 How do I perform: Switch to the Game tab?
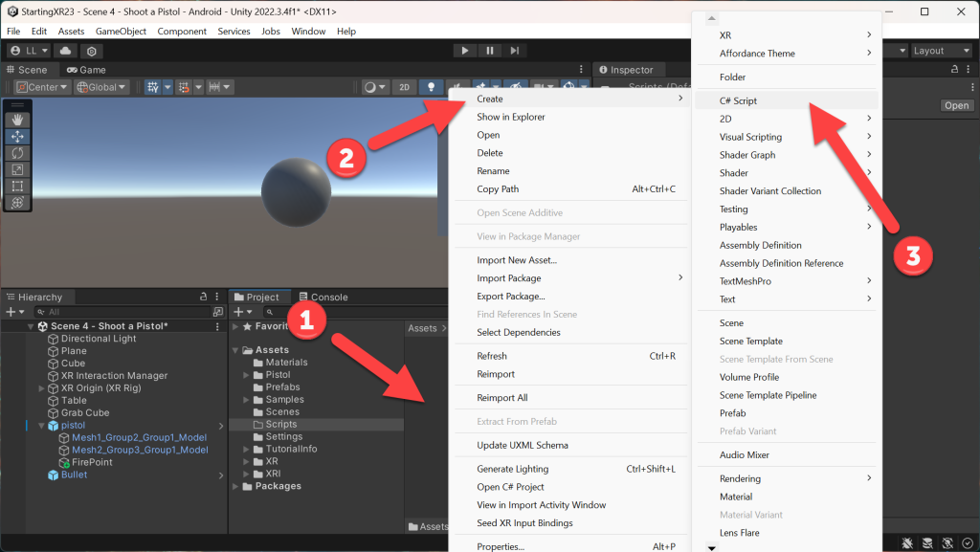pyautogui.click(x=86, y=70)
